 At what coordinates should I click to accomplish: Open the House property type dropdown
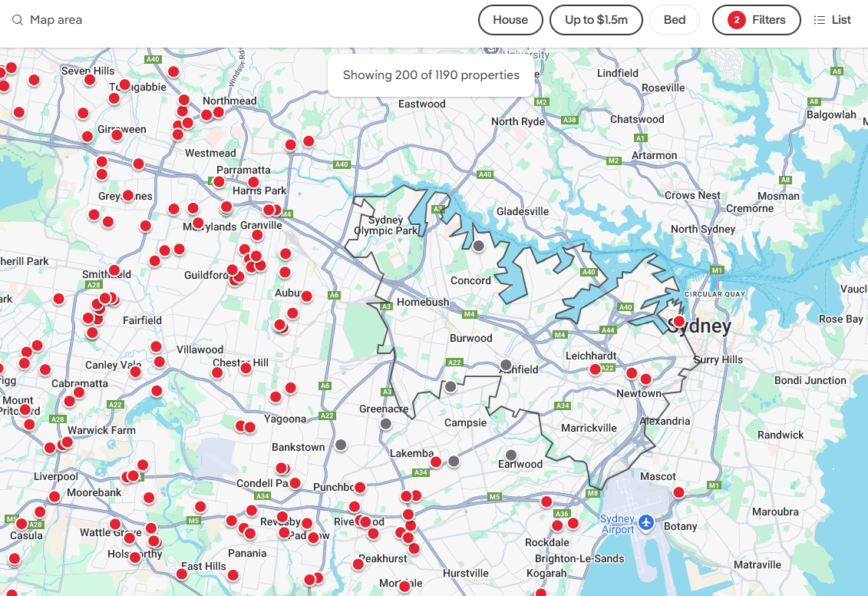tap(510, 20)
